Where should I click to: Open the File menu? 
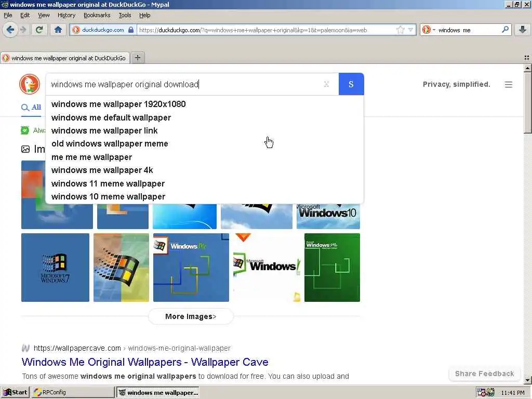8,15
